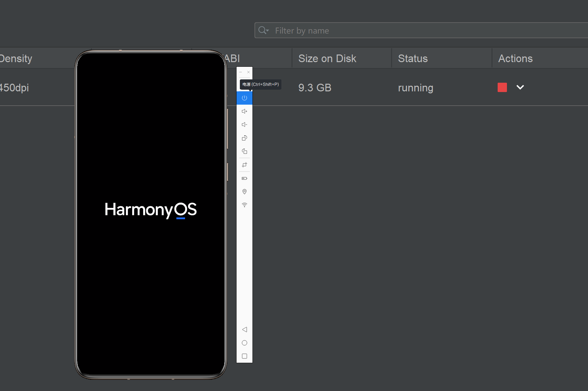
Task: Tap the emulator Home circle button
Action: (x=245, y=343)
